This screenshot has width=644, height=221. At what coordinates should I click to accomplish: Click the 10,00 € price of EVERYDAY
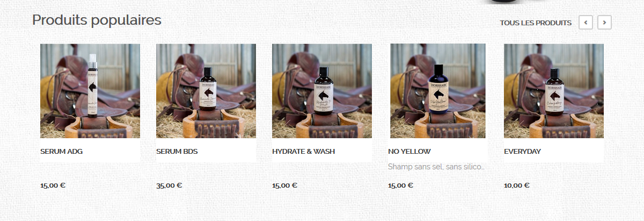(x=517, y=186)
